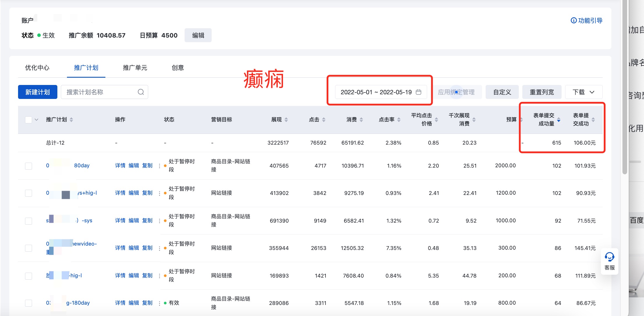Image resolution: width=644 pixels, height=316 pixels.
Task: Toggle the select-all header checkbox
Action: (x=29, y=120)
